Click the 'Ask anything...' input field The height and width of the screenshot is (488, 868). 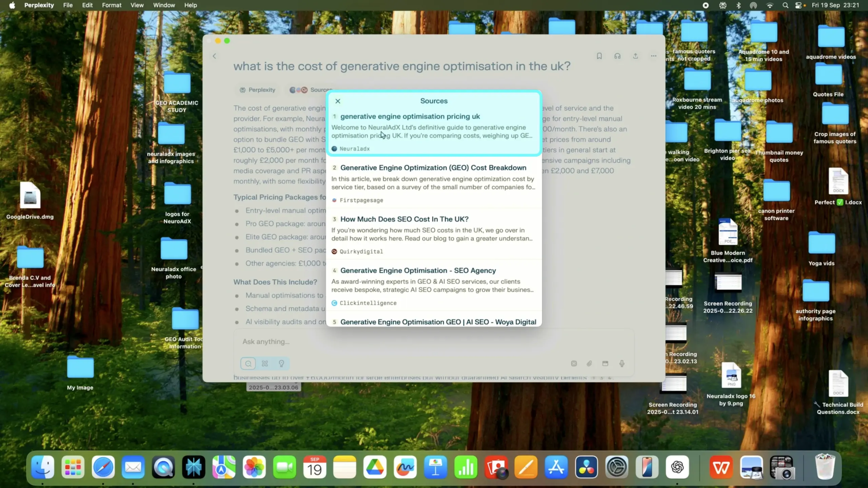coord(433,342)
